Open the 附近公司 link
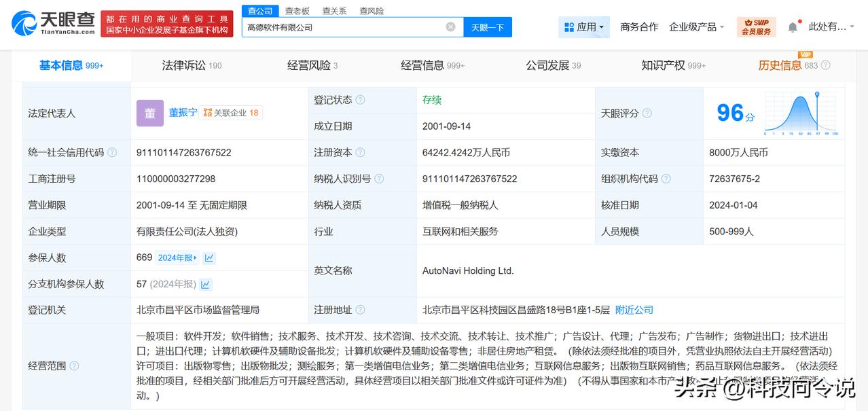 point(634,310)
